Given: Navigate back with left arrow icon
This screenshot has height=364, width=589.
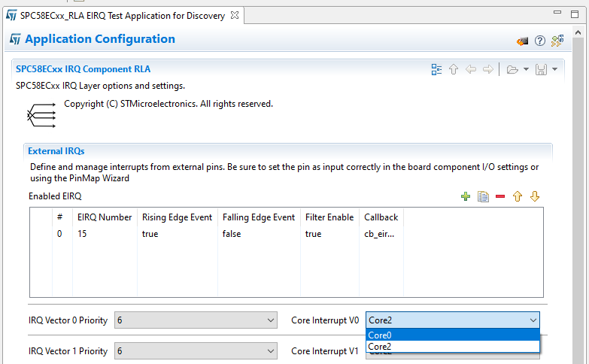Looking at the screenshot, I should (x=471, y=69).
